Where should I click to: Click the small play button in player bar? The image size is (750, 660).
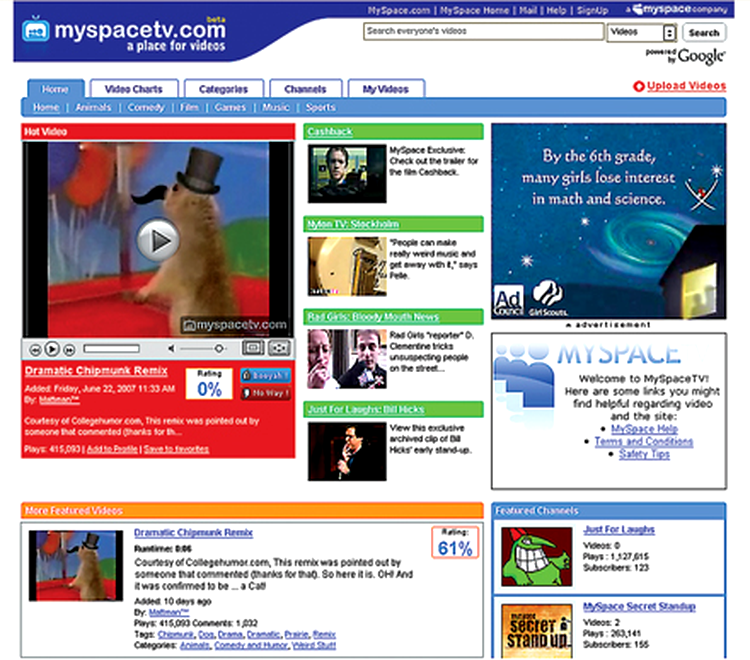(52, 350)
